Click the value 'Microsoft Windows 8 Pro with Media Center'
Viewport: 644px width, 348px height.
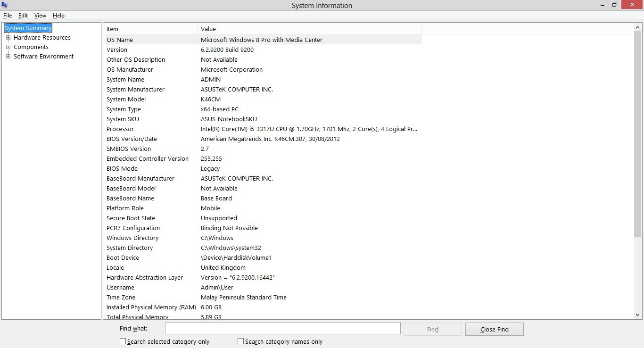[262, 40]
